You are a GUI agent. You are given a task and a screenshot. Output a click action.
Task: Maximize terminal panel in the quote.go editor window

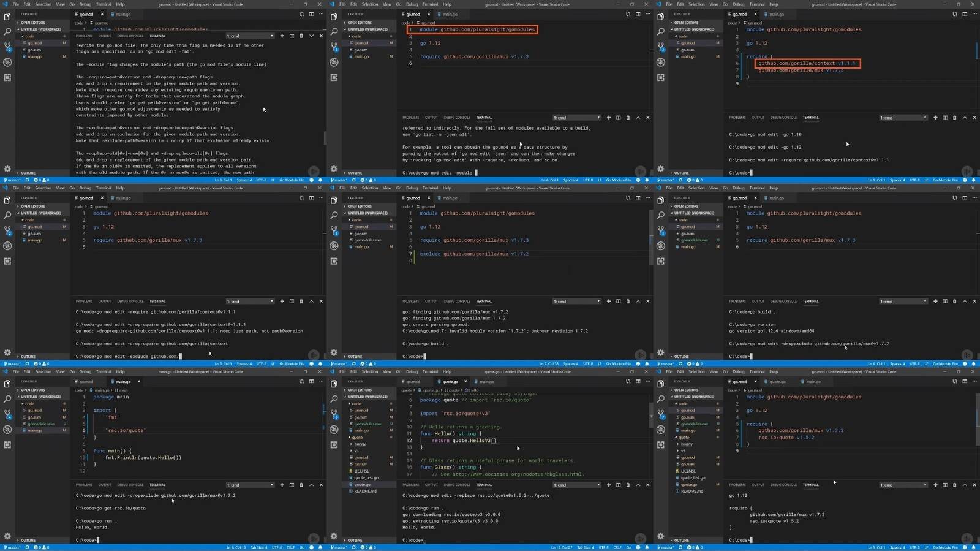click(x=638, y=485)
